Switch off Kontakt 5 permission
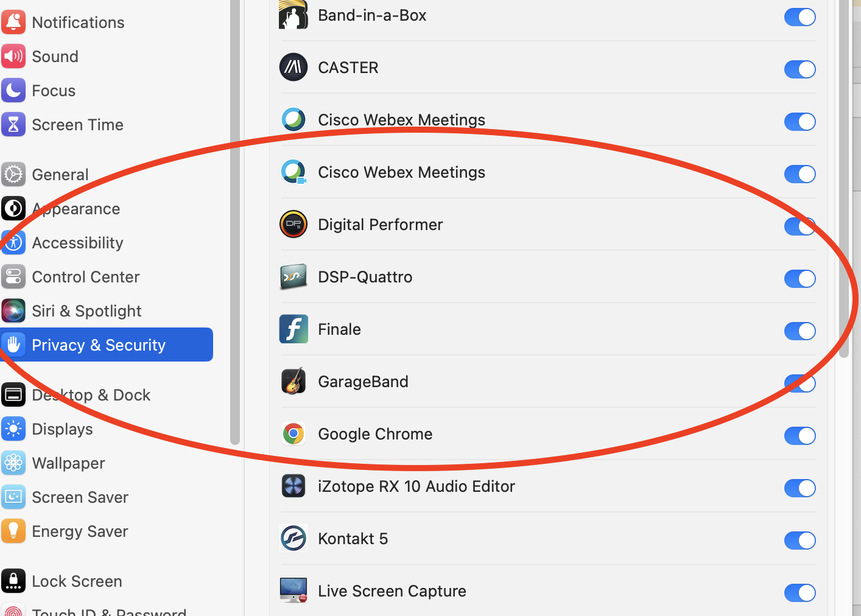Screen dimensions: 861x616 [x=800, y=541]
